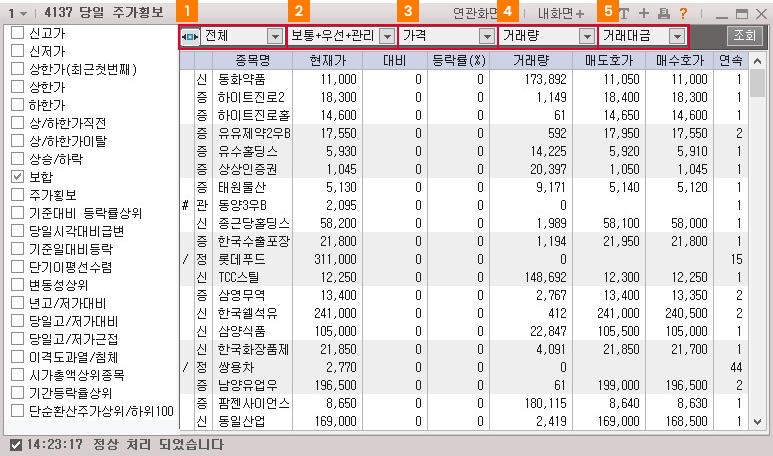Open the 전체 market dropdown
Screen dimensions: 773x456
coord(275,36)
